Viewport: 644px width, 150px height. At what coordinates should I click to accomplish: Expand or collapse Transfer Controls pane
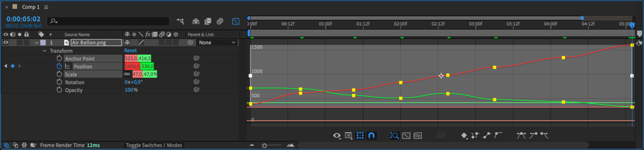(x=15, y=145)
